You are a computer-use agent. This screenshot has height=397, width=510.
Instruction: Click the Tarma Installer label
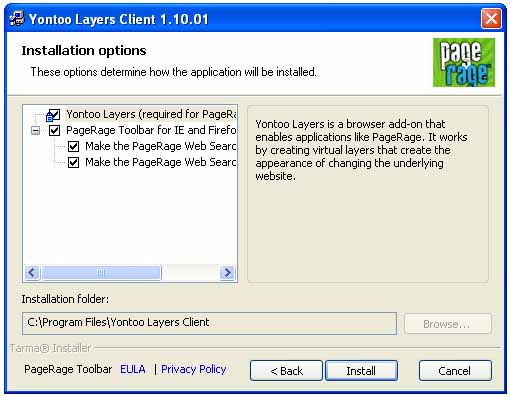point(50,348)
